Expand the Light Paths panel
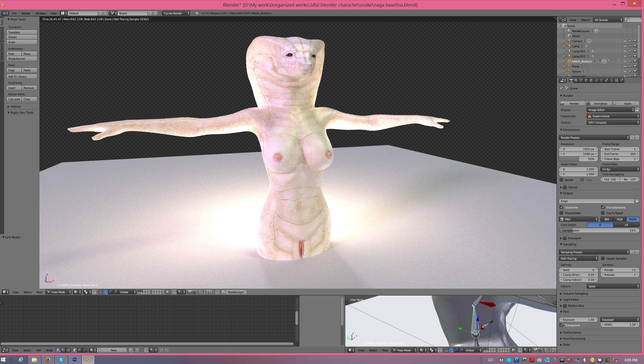Image resolution: width=644 pixels, height=364 pixels. coord(571,300)
